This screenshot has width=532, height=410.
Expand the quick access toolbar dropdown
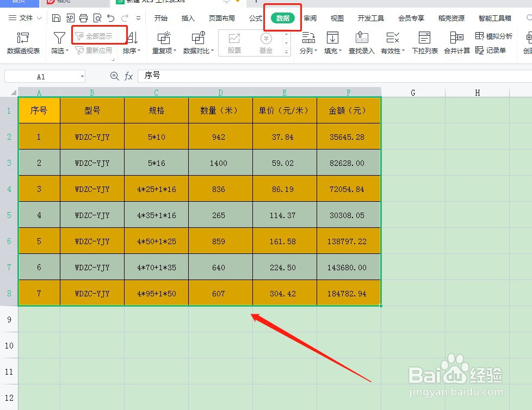[138, 18]
